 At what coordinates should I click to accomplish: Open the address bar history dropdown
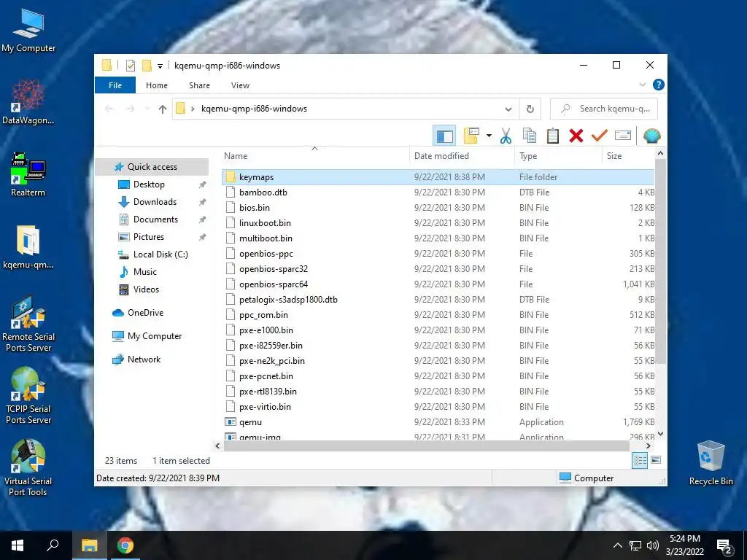pos(508,109)
